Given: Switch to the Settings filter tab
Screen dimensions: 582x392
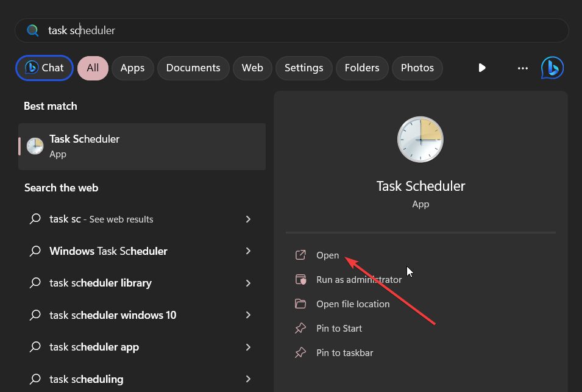Looking at the screenshot, I should pyautogui.click(x=303, y=68).
